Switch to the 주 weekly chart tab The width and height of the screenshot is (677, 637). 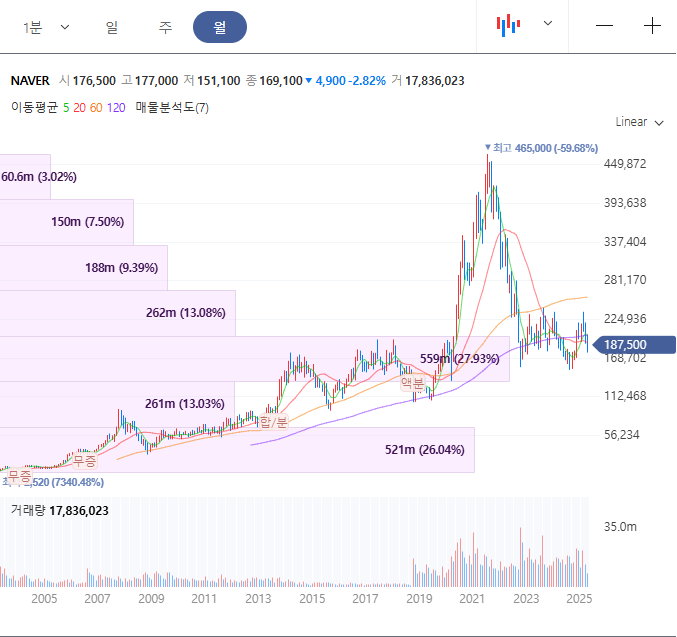pos(165,28)
